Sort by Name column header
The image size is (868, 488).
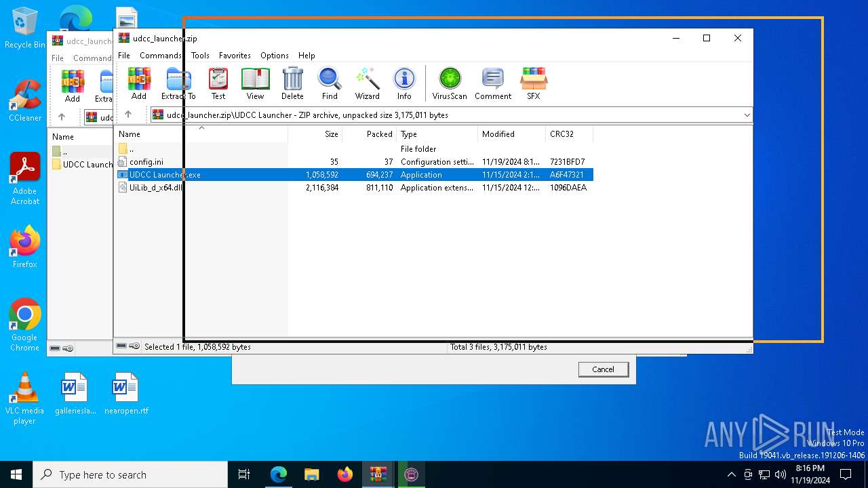coord(201,134)
